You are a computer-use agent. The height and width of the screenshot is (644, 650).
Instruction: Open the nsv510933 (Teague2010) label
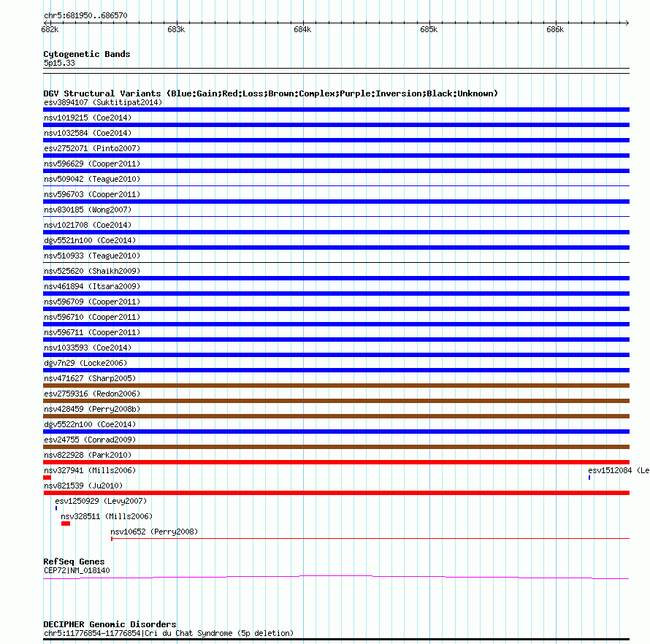(92, 256)
